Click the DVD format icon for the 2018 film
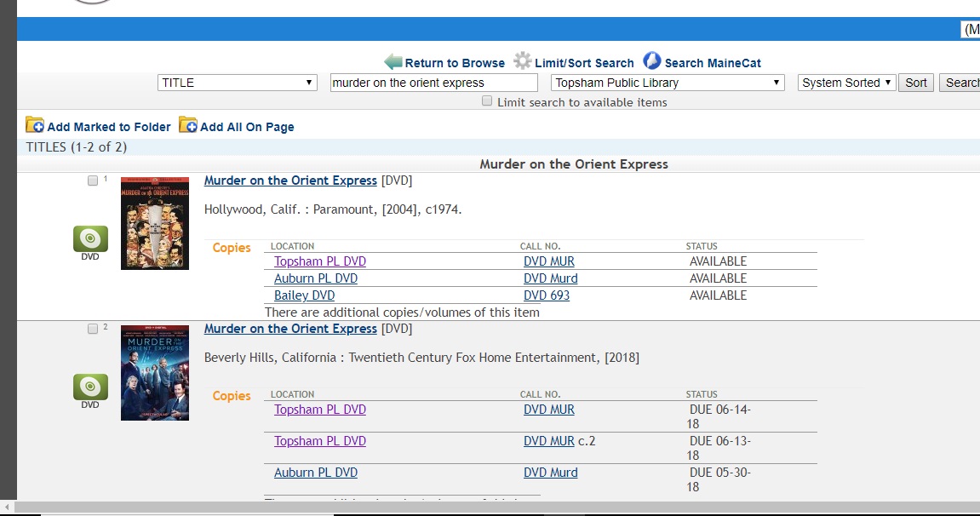 coord(90,388)
